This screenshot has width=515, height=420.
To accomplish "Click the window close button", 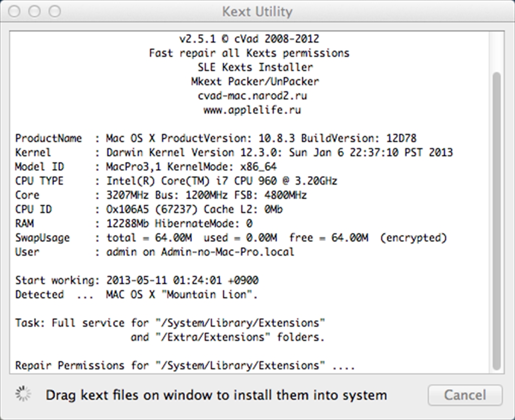I will pos(15,12).
